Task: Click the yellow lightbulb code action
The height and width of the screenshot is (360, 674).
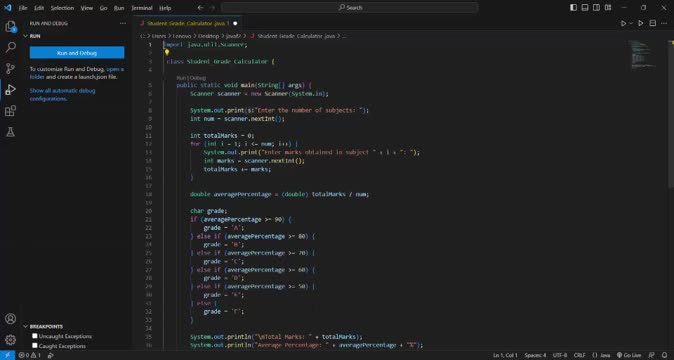Action: pyautogui.click(x=167, y=52)
